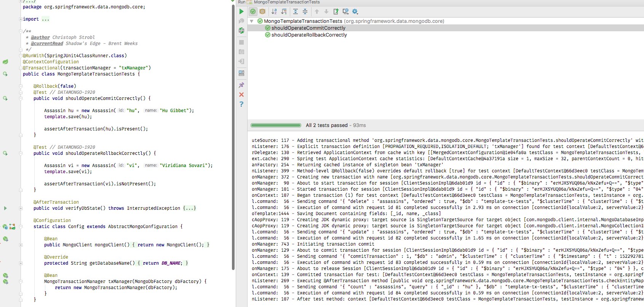Go to next failed test arrow
This screenshot has width=644, height=307.
coord(326,11)
